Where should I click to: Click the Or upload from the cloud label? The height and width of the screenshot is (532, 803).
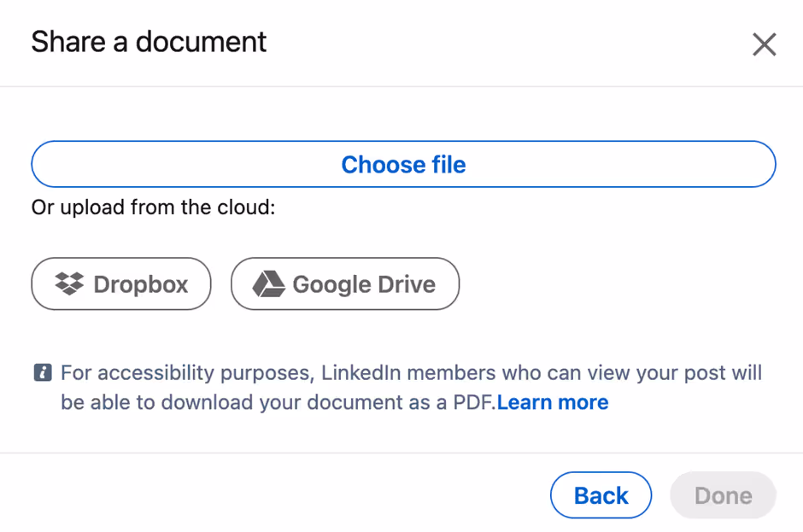point(154,207)
